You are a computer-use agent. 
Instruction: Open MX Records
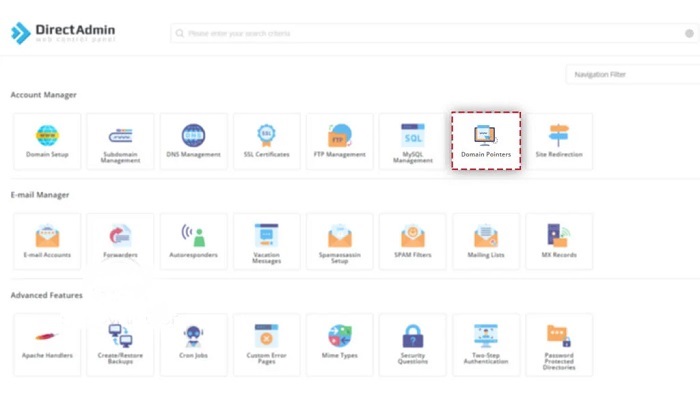(559, 241)
